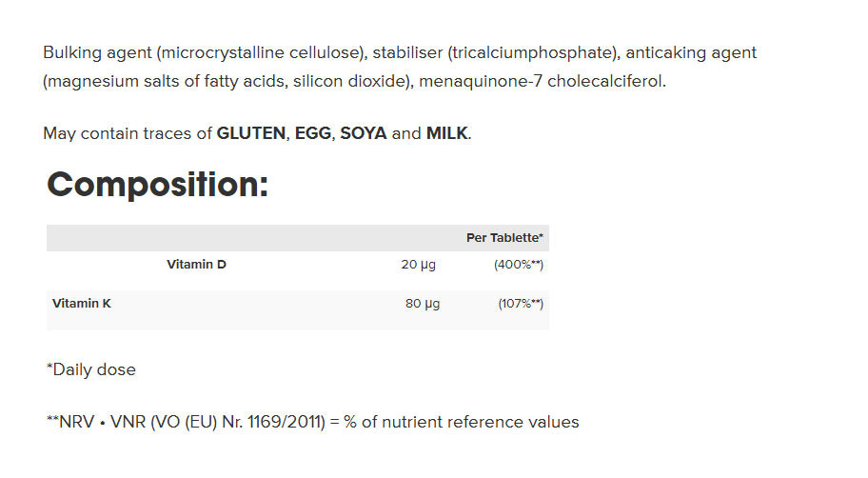
Task: Select the Vitamin K row label
Action: 82,303
